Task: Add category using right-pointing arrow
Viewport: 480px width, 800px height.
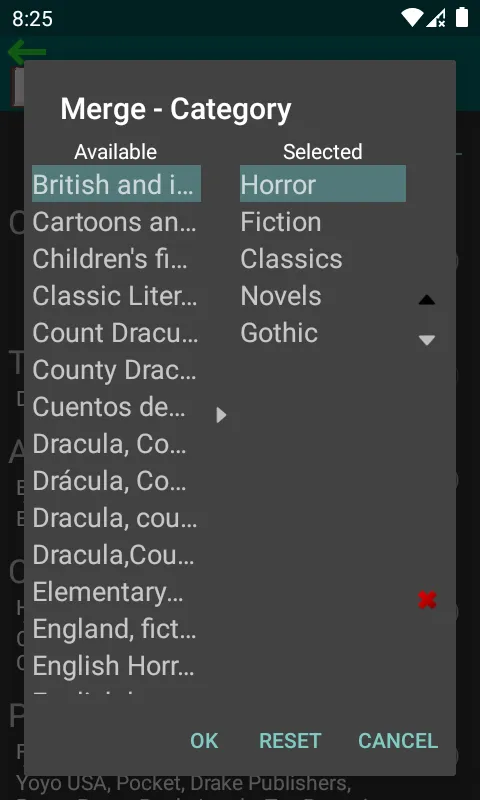Action: [x=221, y=415]
